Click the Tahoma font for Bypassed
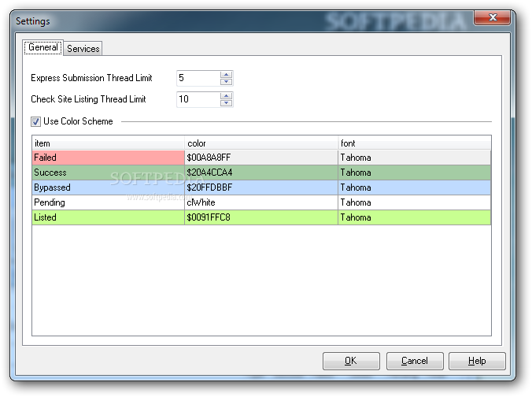 click(414, 187)
